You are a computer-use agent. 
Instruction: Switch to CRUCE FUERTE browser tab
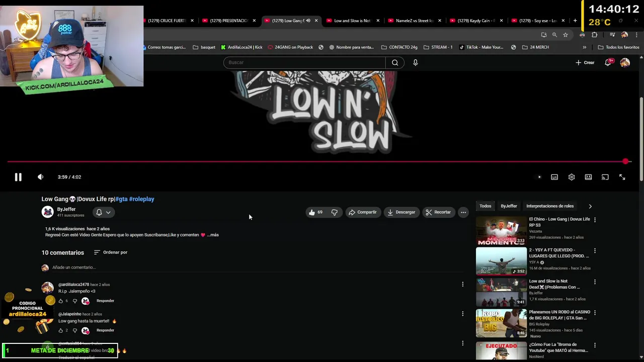(x=167, y=21)
